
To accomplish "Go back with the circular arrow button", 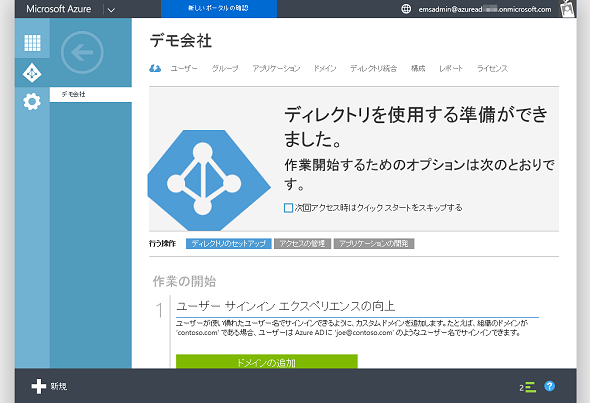I will pyautogui.click(x=82, y=52).
